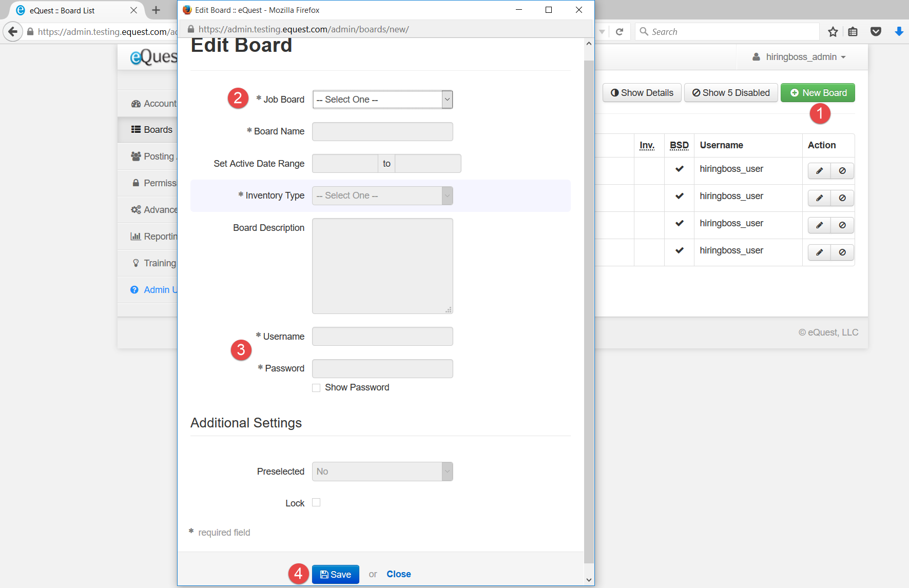Viewport: 909px width, 588px height.
Task: Click the end date field after 'to'
Action: 428,164
